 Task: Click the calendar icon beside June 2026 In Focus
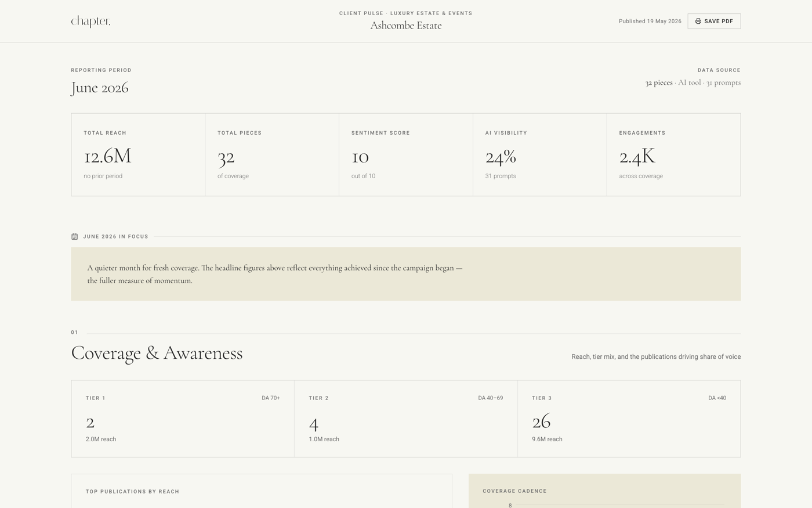click(x=74, y=236)
